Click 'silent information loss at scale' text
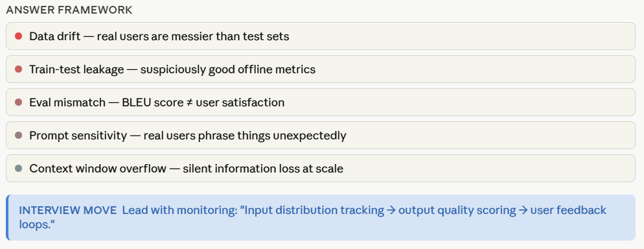Viewport: 644px width, 249px height. click(263, 169)
